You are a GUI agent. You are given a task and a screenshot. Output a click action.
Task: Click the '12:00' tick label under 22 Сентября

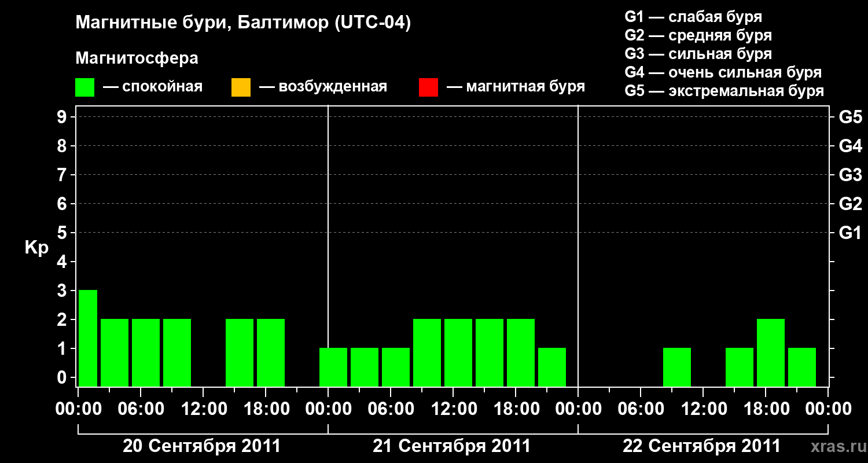[x=703, y=409]
